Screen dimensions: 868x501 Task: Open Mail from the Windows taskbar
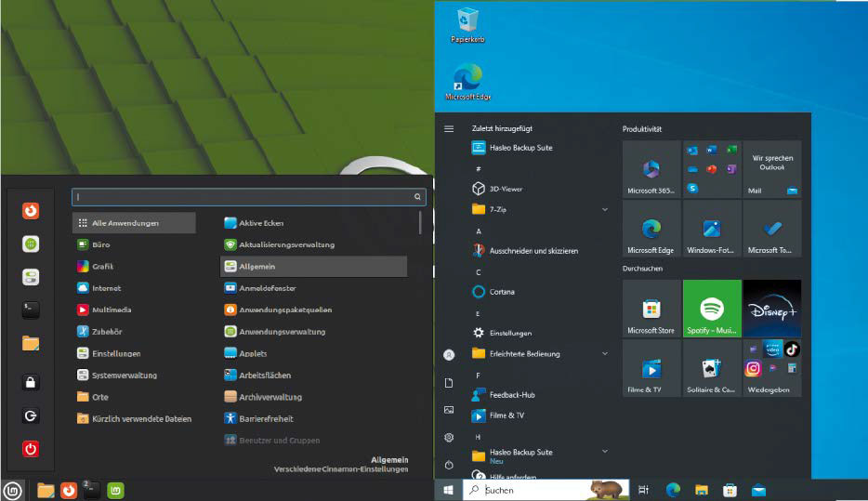[758, 490]
